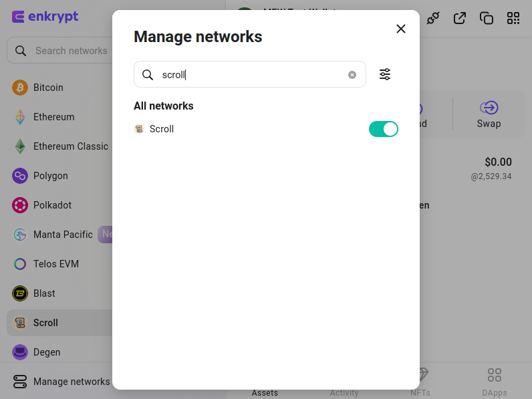This screenshot has width=532, height=399.
Task: Click the Swap action button
Action: coord(489,115)
